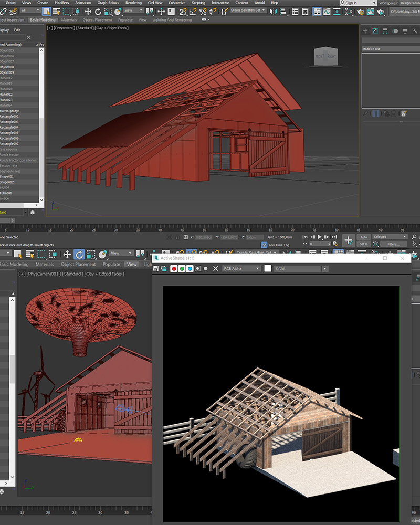This screenshot has height=525, width=420.
Task: Select and Scale tool in top toolbar
Action: click(108, 12)
